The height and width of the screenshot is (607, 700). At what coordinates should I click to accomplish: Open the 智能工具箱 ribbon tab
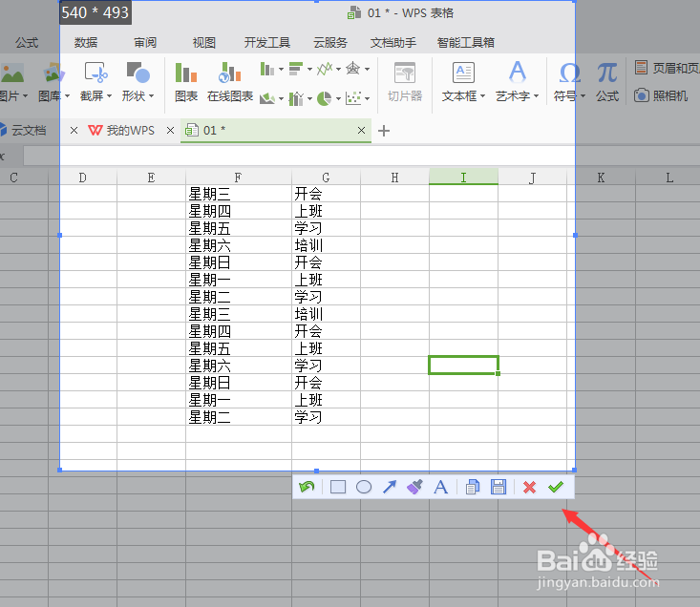coord(466,43)
